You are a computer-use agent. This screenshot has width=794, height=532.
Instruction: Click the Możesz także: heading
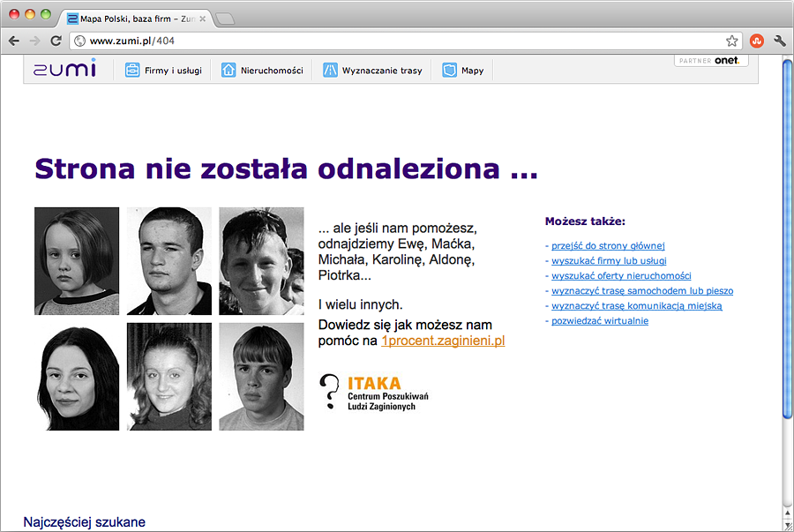click(x=585, y=221)
